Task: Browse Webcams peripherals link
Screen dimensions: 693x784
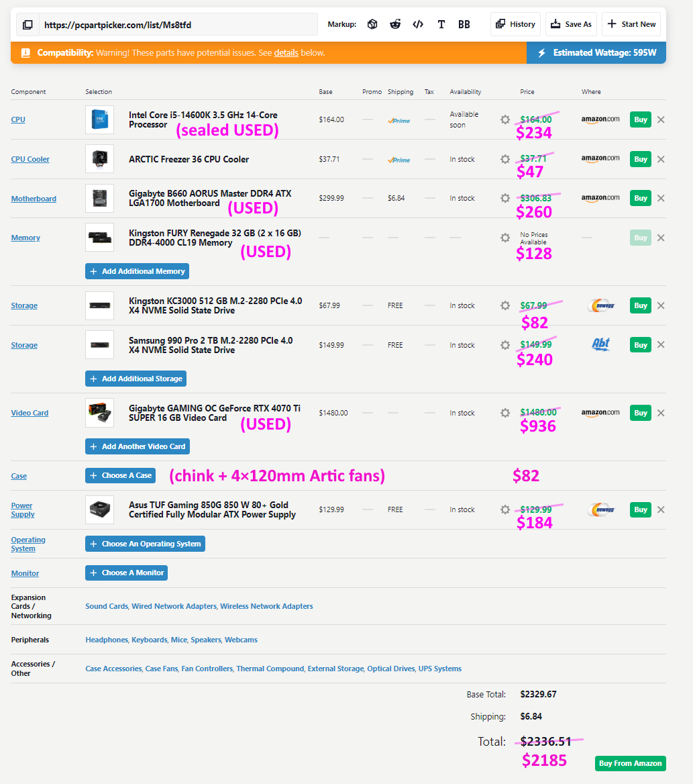Action: pos(242,640)
